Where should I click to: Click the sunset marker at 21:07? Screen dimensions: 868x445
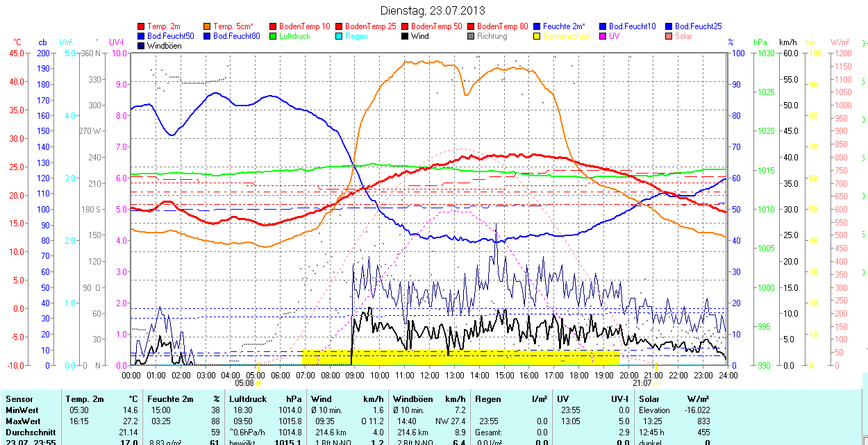pos(656,383)
